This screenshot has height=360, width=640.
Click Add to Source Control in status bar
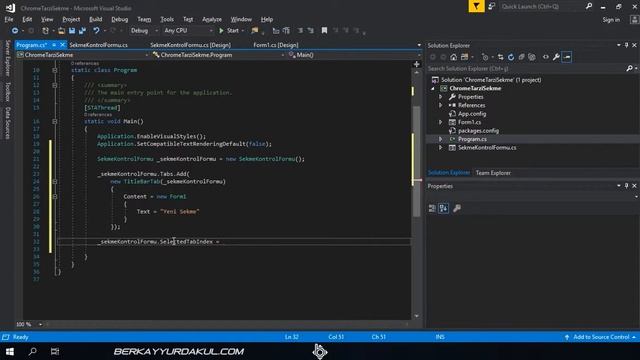[x=600, y=337]
